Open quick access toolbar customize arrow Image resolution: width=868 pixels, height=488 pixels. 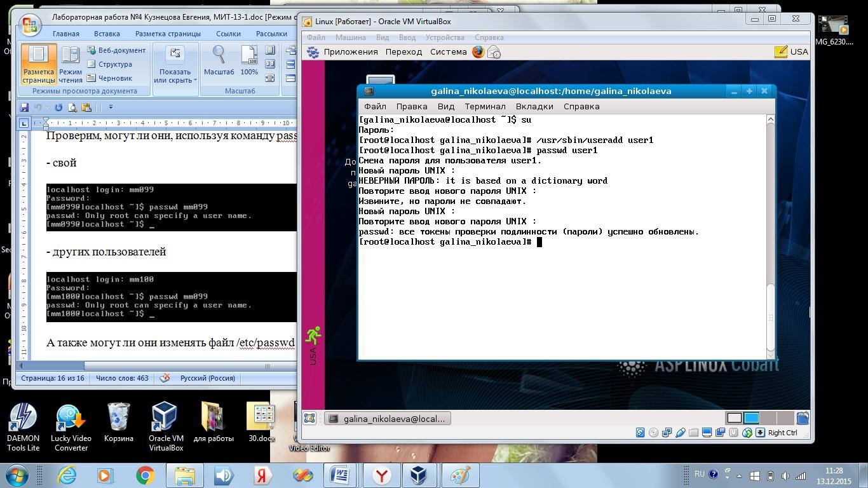111,107
